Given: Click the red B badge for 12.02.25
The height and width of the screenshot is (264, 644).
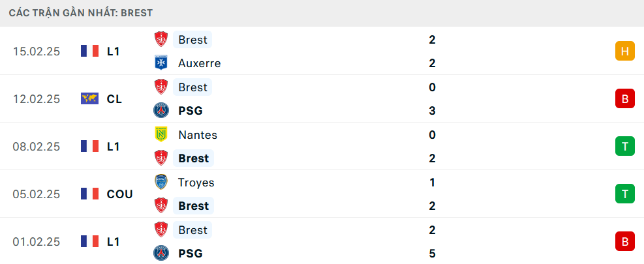Looking at the screenshot, I should point(624,99).
